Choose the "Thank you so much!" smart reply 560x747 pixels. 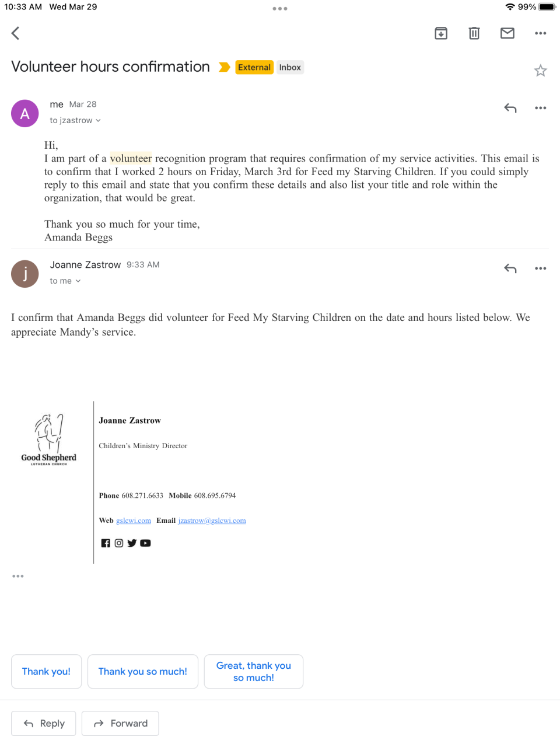143,672
